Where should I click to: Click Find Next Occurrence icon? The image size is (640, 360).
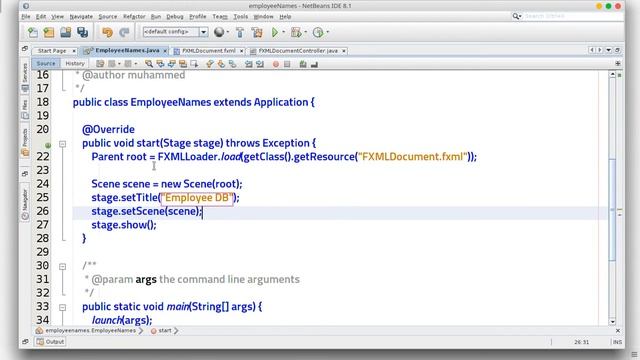click(x=171, y=64)
